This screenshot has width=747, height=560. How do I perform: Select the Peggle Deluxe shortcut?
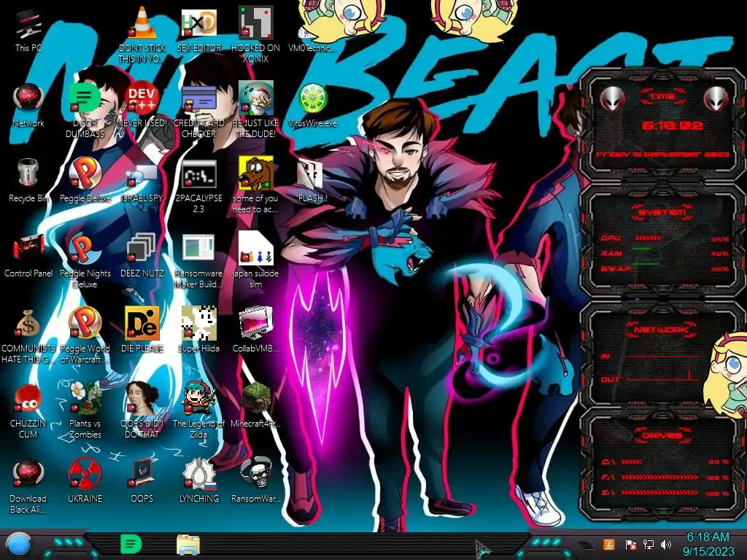pyautogui.click(x=85, y=181)
